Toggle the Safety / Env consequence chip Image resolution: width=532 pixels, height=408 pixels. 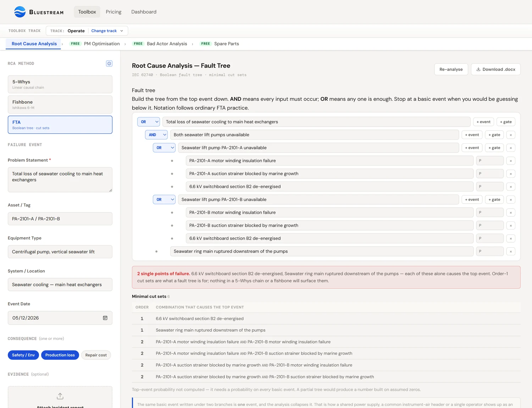click(23, 355)
